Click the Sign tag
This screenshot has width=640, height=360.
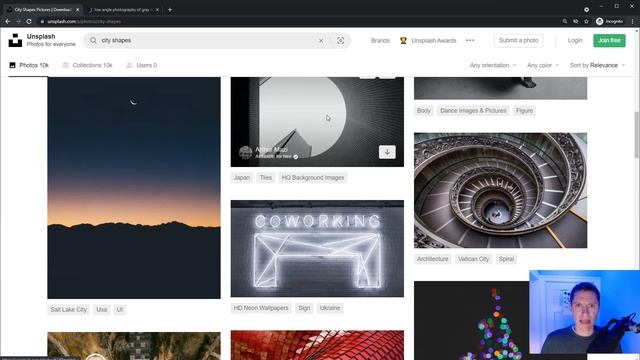[x=304, y=308]
